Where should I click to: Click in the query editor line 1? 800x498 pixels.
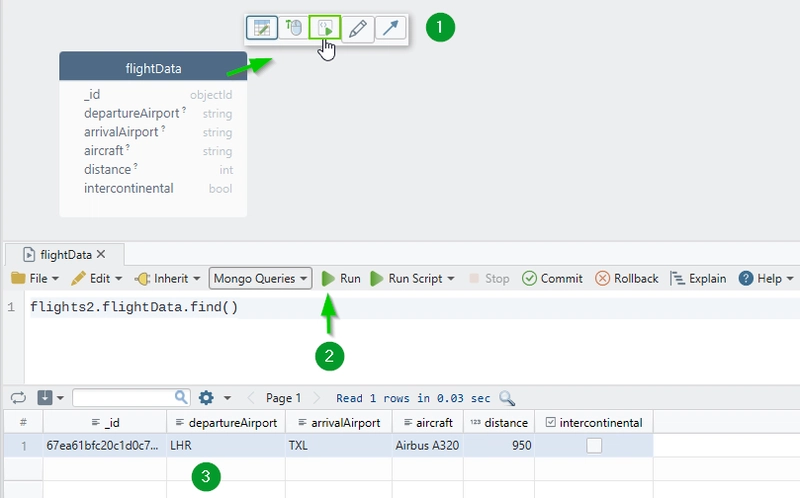(413, 307)
